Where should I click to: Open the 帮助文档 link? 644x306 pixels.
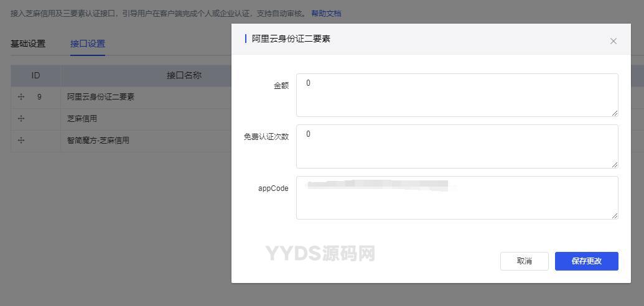[326, 13]
